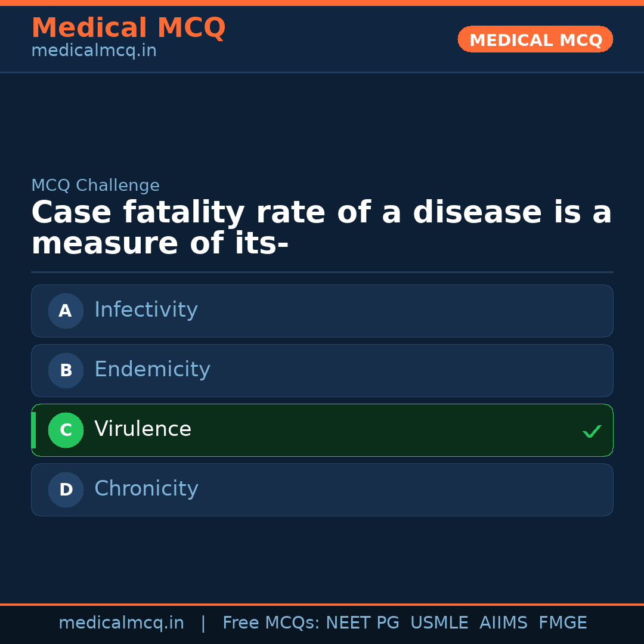Click the green checkmark on Virulence
This screenshot has width=644, height=644.
(x=592, y=431)
